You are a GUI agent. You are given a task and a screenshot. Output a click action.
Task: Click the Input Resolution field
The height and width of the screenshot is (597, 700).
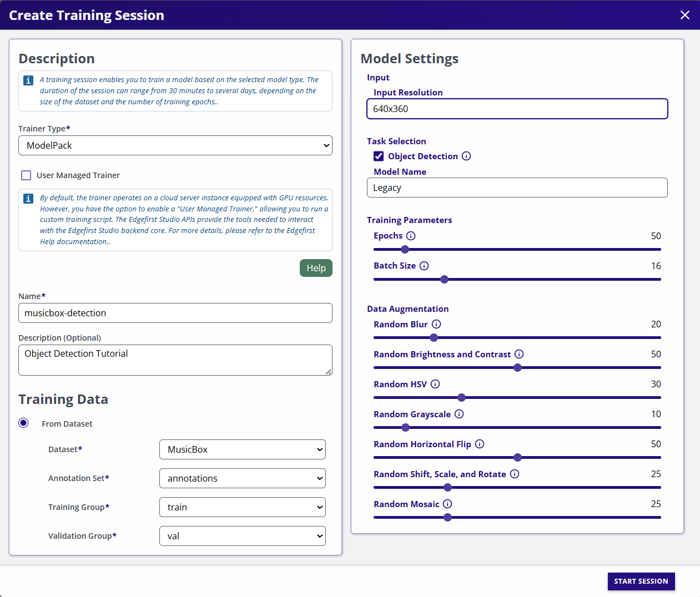[517, 109]
